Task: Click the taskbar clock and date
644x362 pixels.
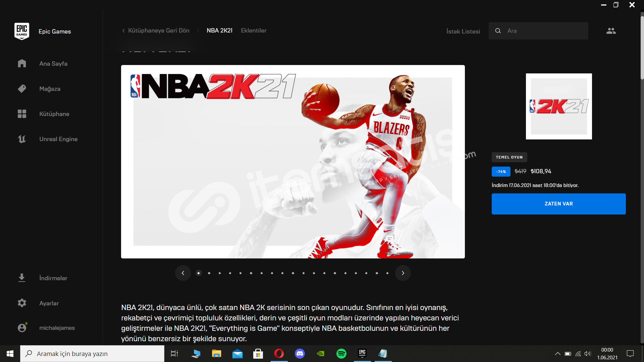Action: pos(607,354)
